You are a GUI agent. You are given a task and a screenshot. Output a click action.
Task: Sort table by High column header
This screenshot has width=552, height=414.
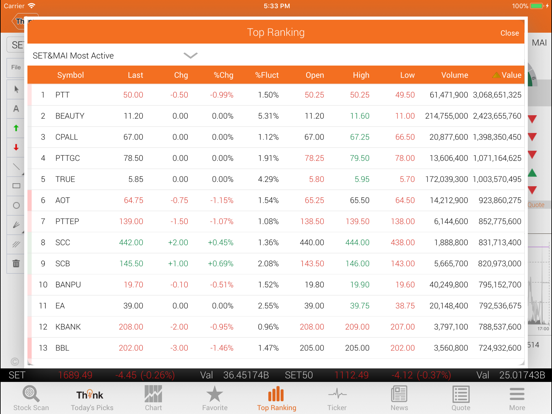pos(361,75)
